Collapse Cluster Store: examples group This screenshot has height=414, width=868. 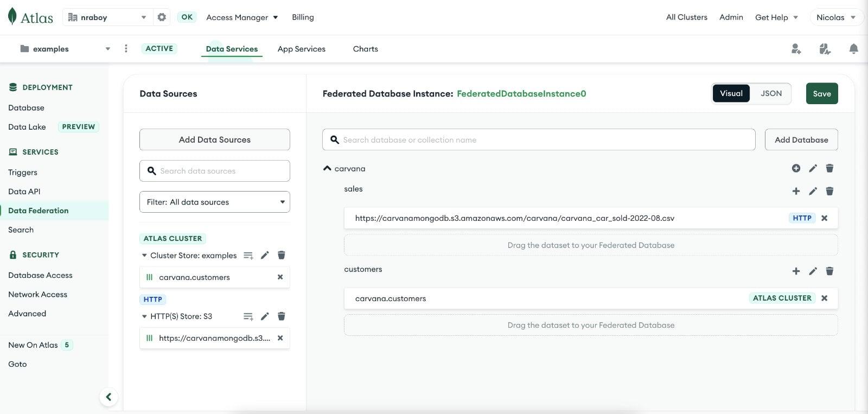click(x=144, y=256)
